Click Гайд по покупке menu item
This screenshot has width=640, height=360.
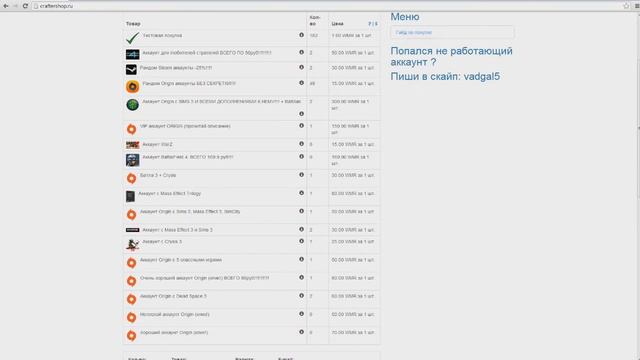click(414, 32)
